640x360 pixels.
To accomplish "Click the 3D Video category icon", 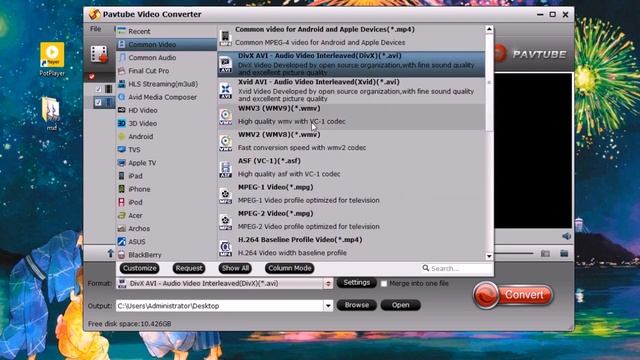I will pos(122,123).
